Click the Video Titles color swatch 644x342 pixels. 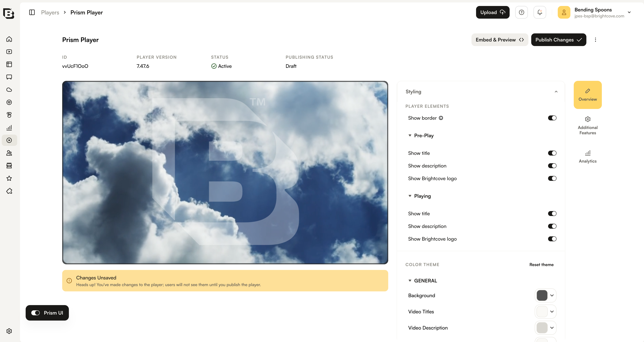coord(542,312)
